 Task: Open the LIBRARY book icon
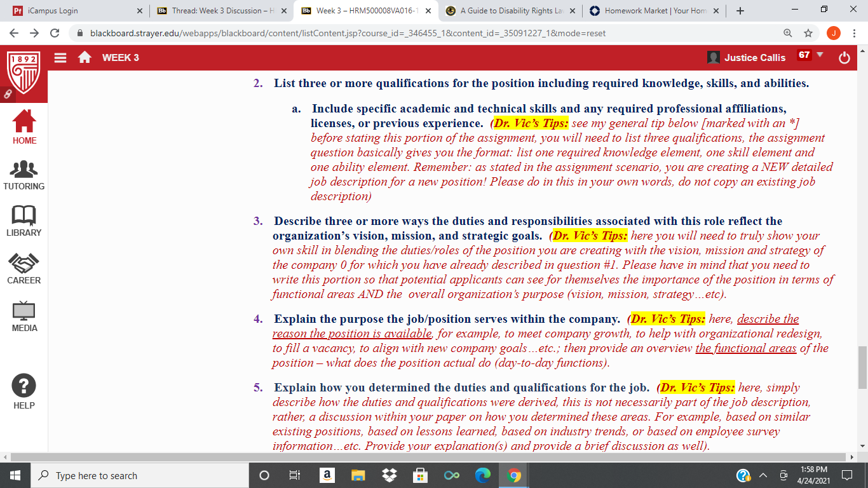(x=24, y=221)
